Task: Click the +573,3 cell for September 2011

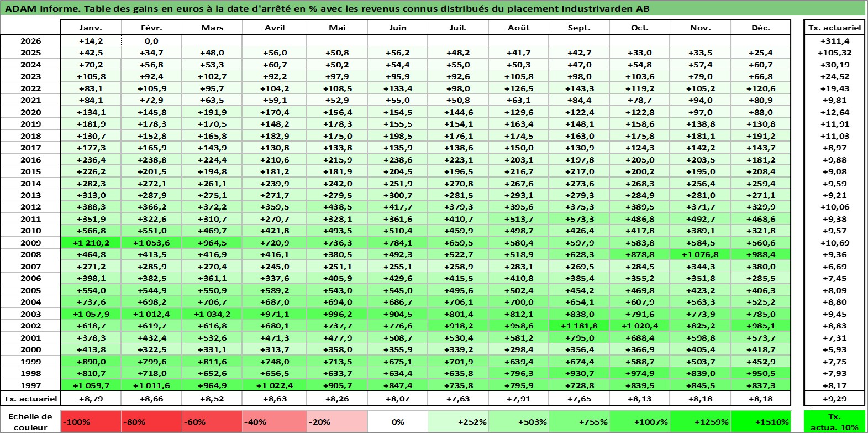Action: click(579, 219)
